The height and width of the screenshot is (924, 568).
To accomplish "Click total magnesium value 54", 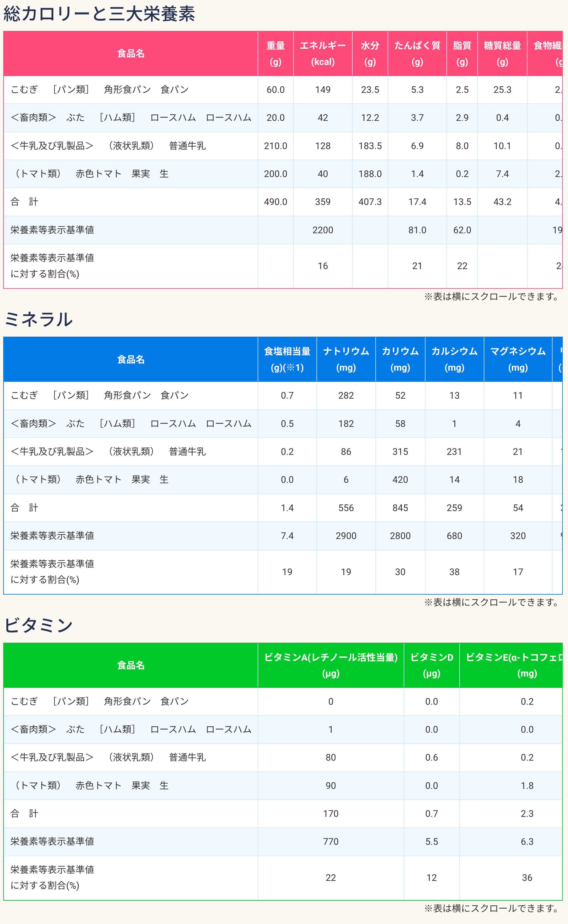I will click(x=518, y=508).
